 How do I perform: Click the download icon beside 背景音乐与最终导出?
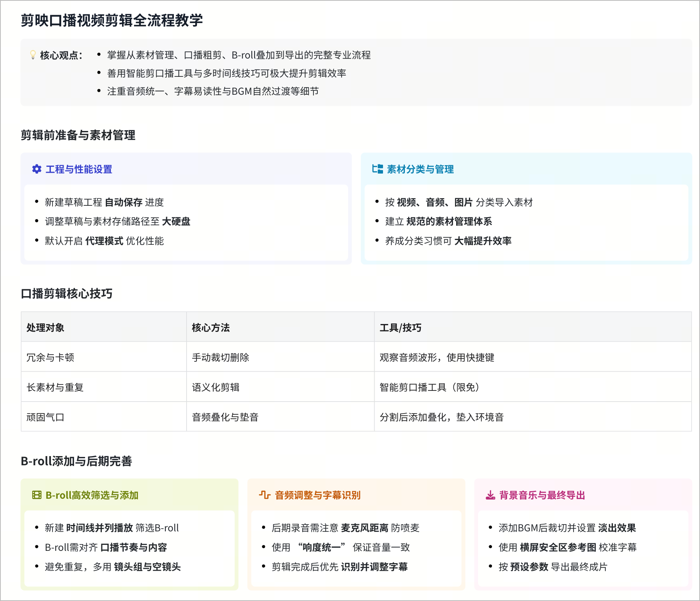[490, 495]
